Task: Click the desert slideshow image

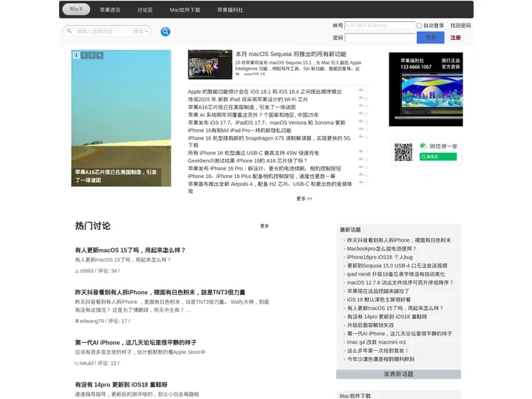Action: (121, 118)
